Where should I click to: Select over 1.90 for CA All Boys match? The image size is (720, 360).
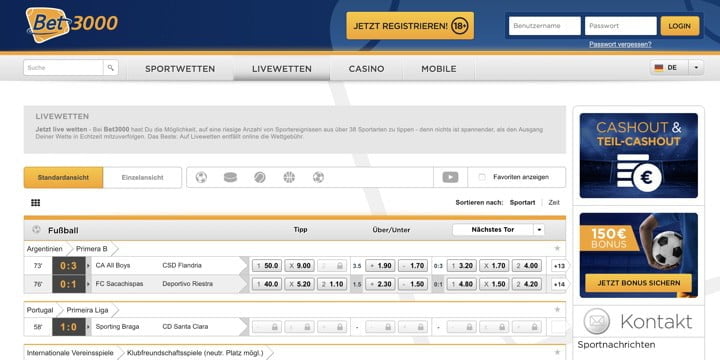click(x=380, y=265)
